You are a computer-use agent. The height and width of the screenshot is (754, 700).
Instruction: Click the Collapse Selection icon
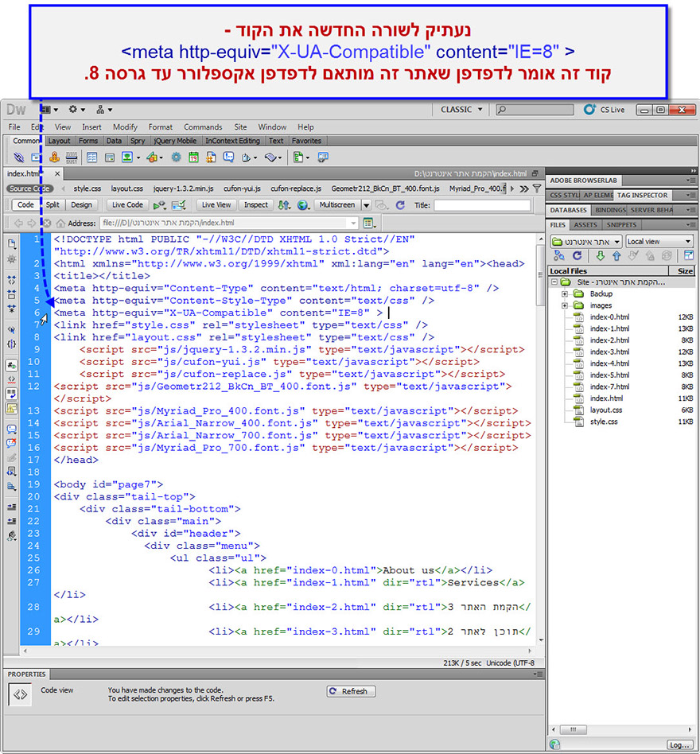[x=12, y=294]
